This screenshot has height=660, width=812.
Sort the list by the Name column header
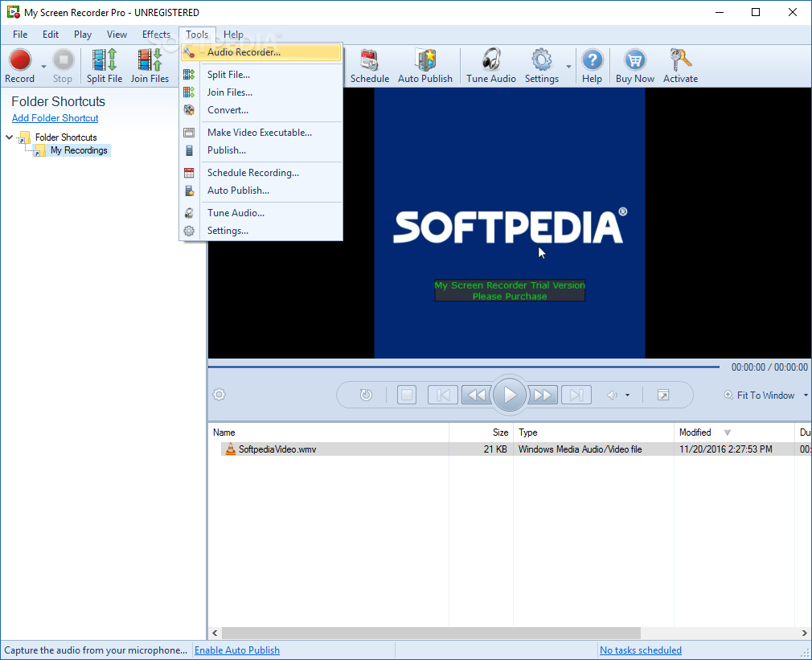pos(328,432)
